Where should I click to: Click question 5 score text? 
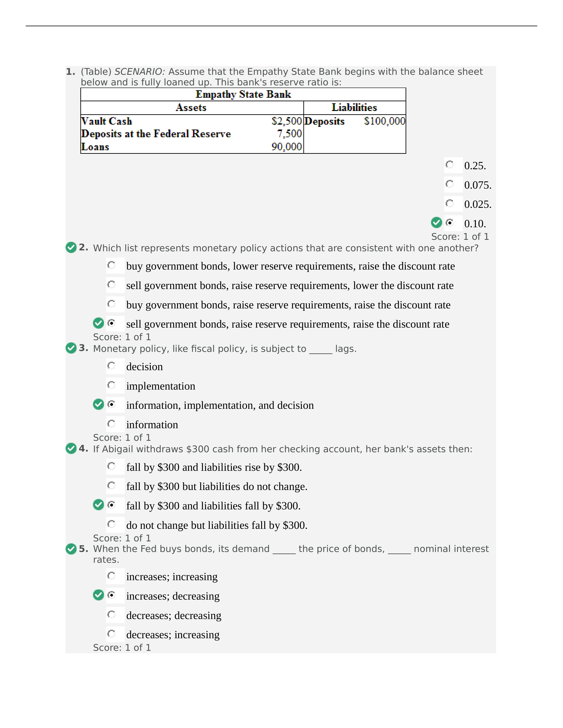[x=122, y=647]
